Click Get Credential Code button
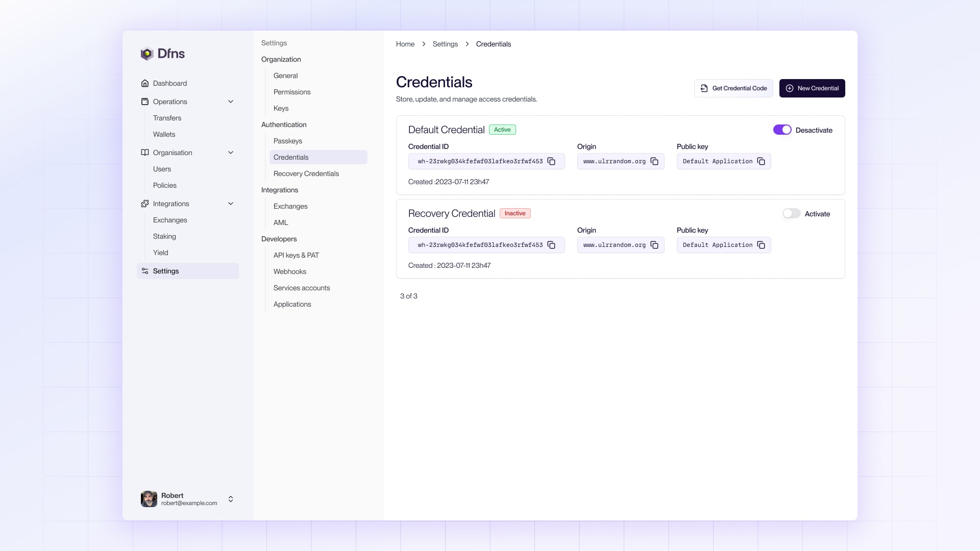Image resolution: width=980 pixels, height=551 pixels. click(x=733, y=88)
